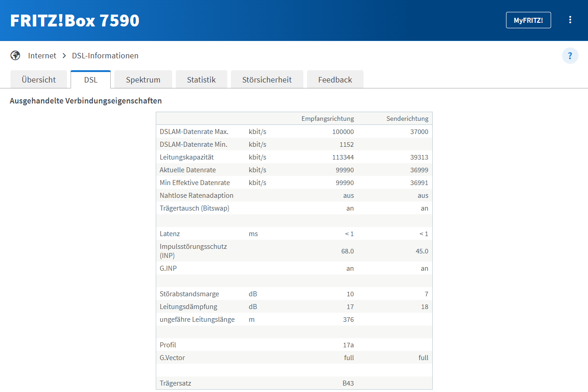
Task: Click the Empfangsrichtung column header
Action: pos(327,119)
